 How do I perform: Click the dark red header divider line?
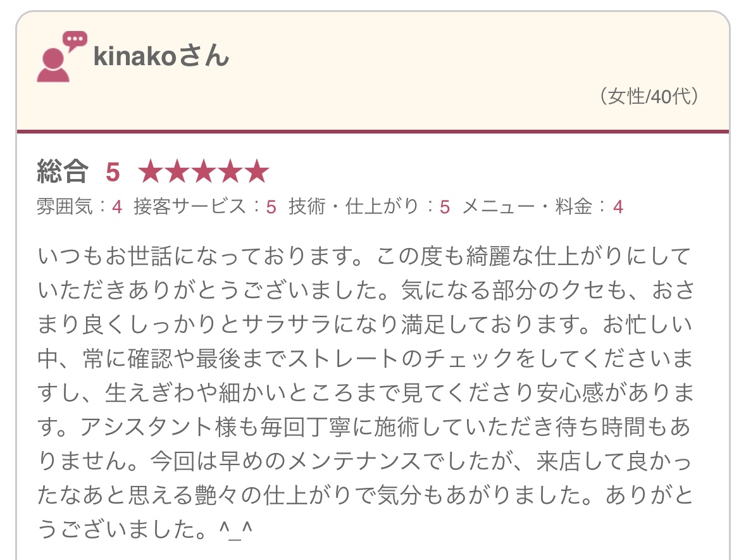373,132
